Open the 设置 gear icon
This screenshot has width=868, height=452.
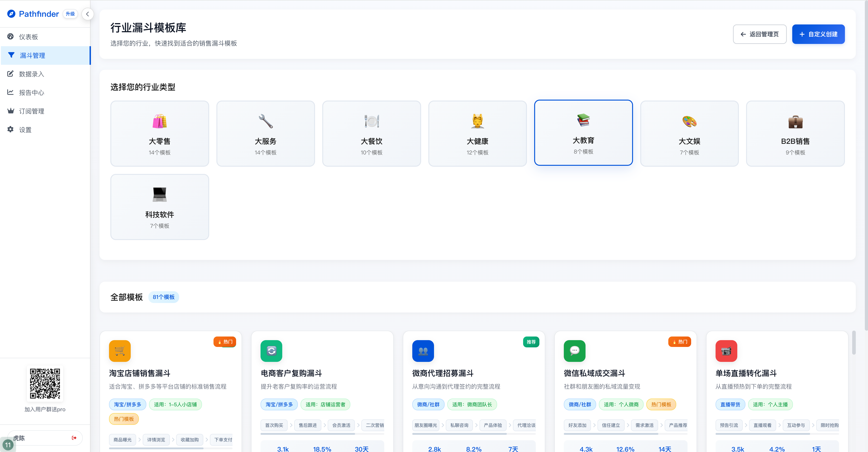[x=10, y=129]
